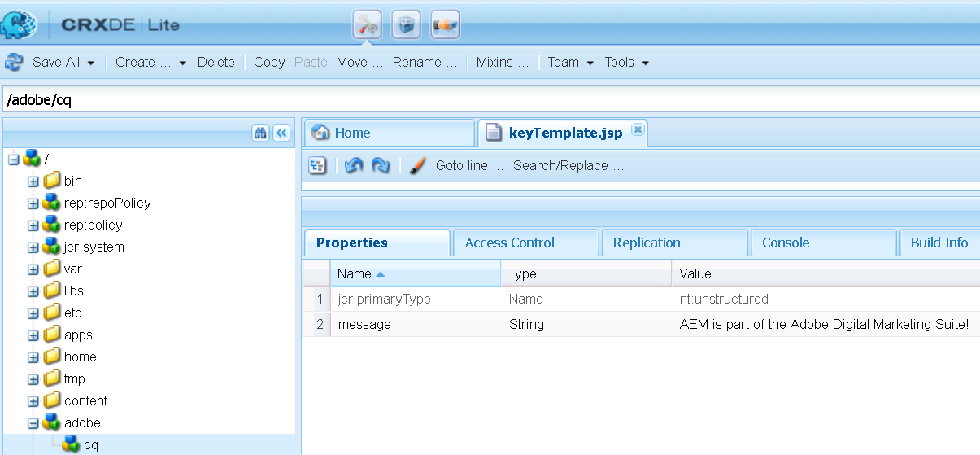
Task: Click the Delete button
Action: click(216, 62)
